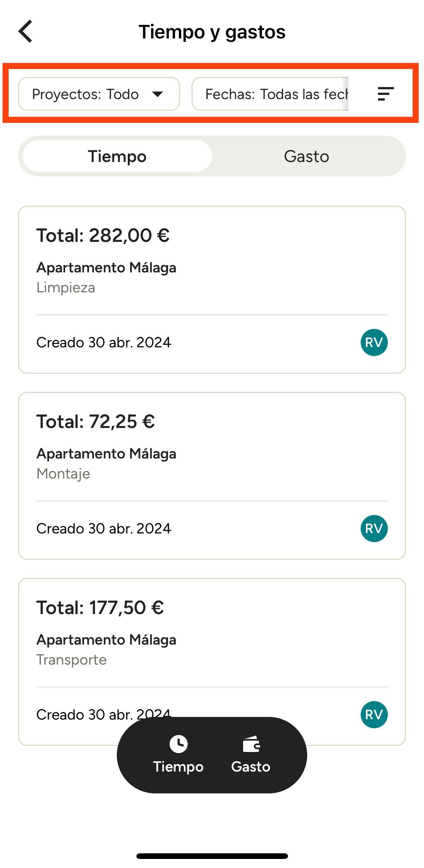Viewport: 424px width, 868px height.
Task: Switch to the Tiempo segment tab
Action: tap(117, 156)
